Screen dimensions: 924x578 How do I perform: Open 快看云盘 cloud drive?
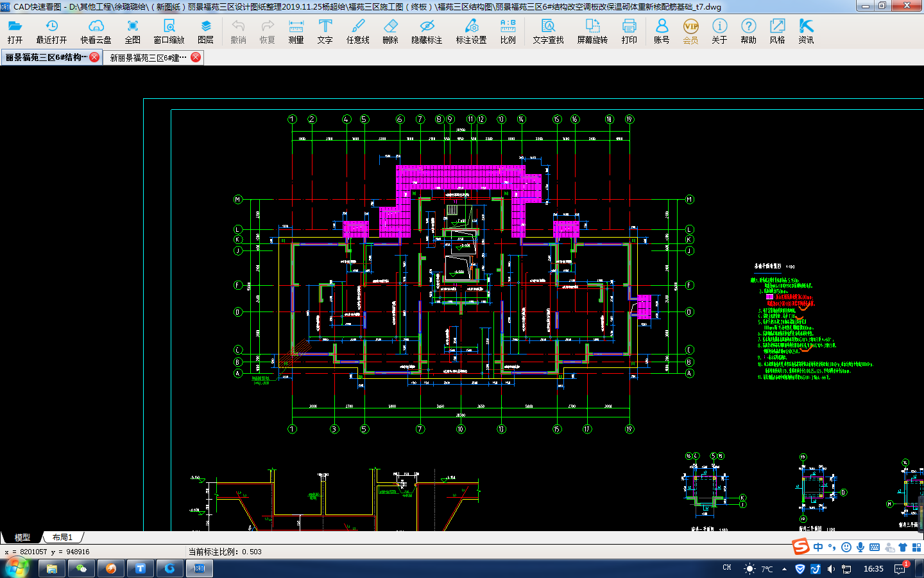point(96,31)
